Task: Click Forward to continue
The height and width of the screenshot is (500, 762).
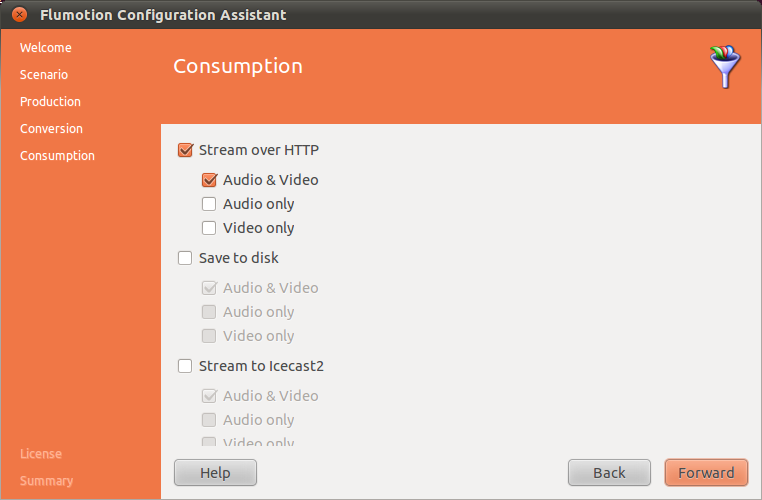Action: (x=706, y=473)
